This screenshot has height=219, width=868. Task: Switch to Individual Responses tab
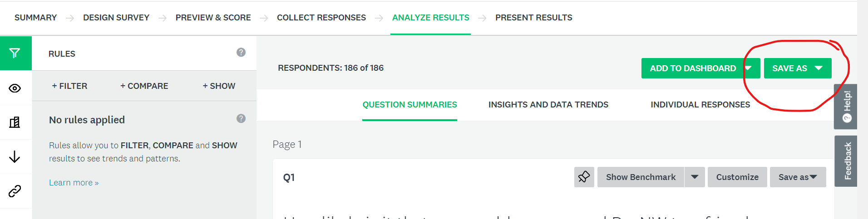pos(700,105)
